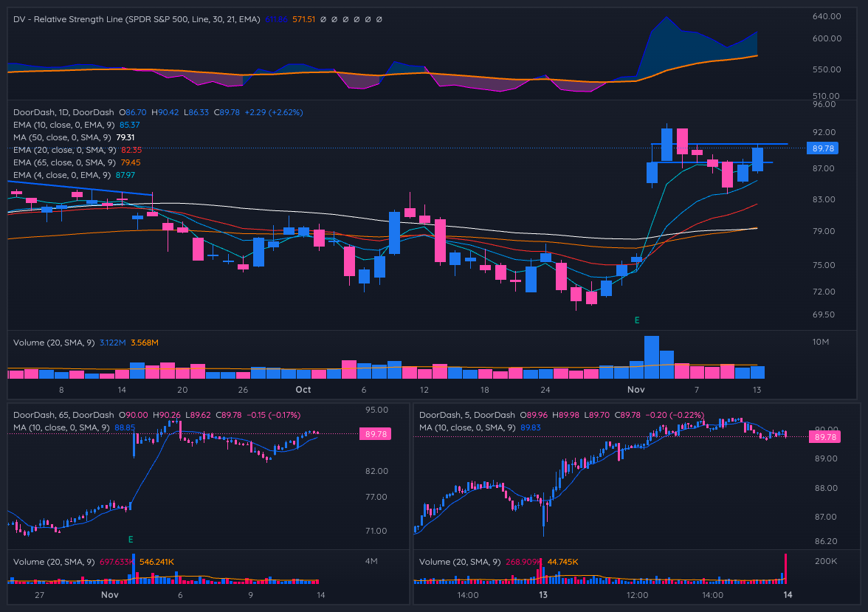Click the 75.00 label on the daily price axis
The width and height of the screenshot is (868, 612).
point(824,265)
